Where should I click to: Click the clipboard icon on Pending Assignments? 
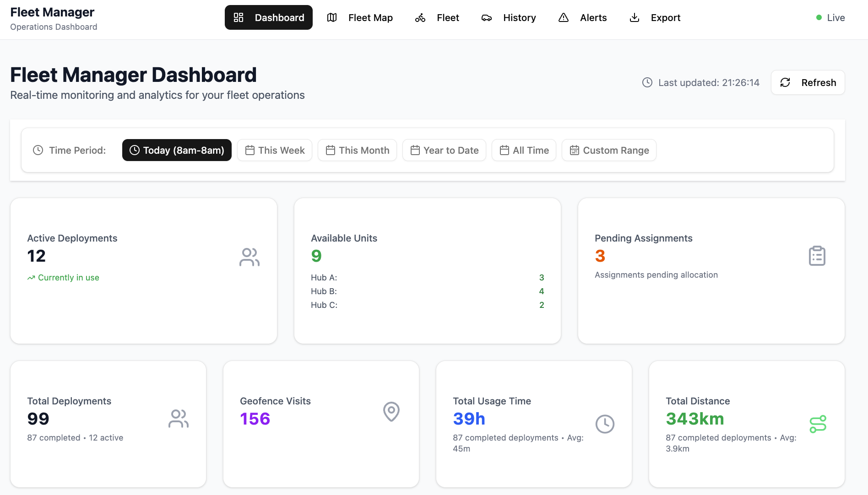817,256
